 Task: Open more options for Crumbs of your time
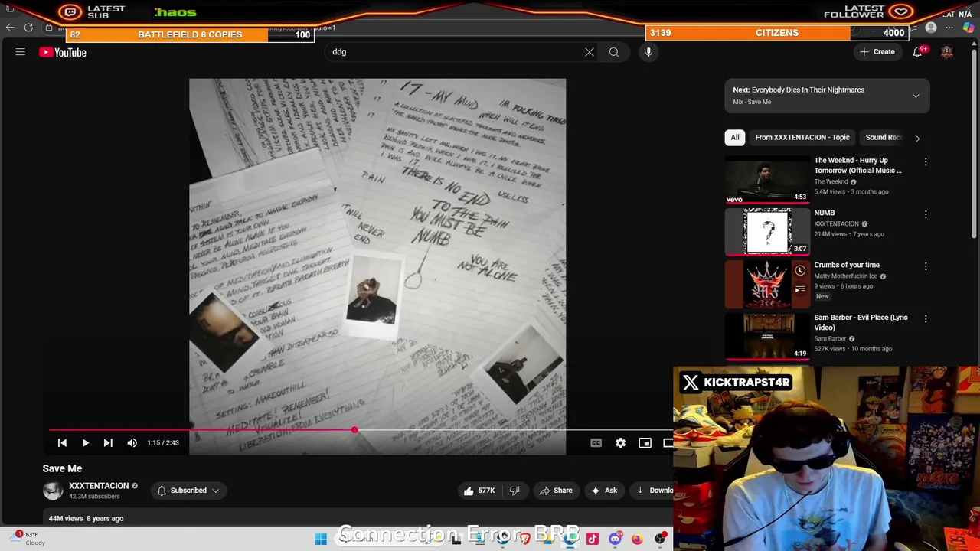(926, 266)
